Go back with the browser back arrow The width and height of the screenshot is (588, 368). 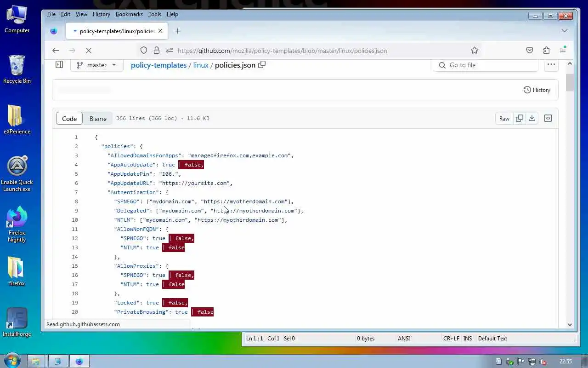[56, 51]
